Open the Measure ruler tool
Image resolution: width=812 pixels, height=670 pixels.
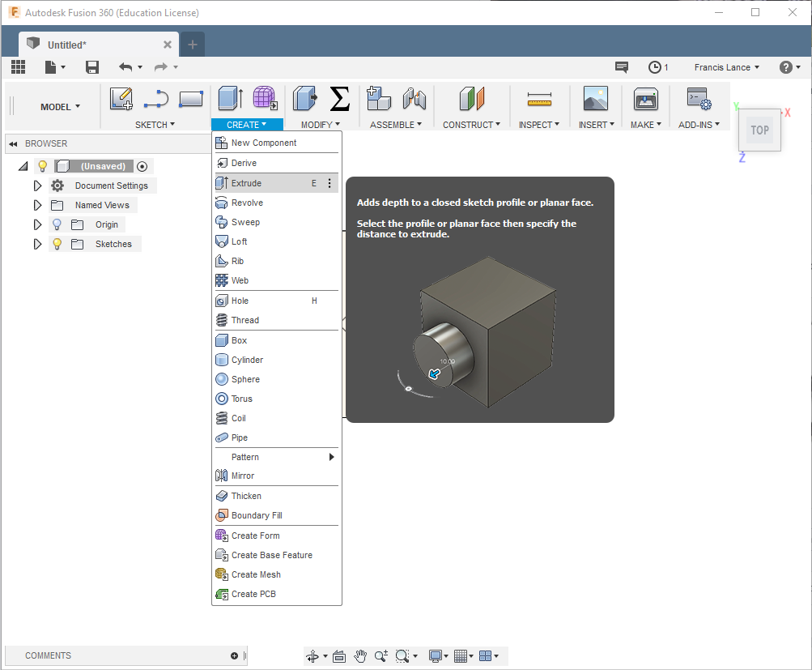tap(539, 99)
